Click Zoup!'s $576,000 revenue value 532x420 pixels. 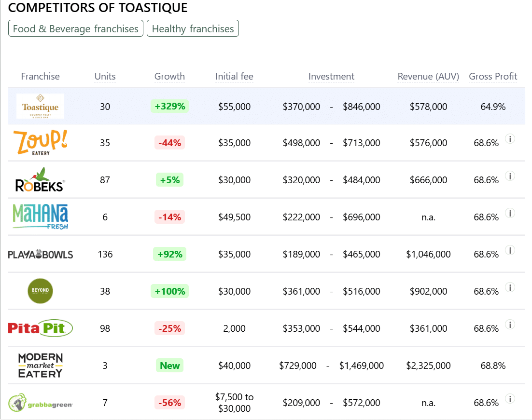pyautogui.click(x=429, y=143)
